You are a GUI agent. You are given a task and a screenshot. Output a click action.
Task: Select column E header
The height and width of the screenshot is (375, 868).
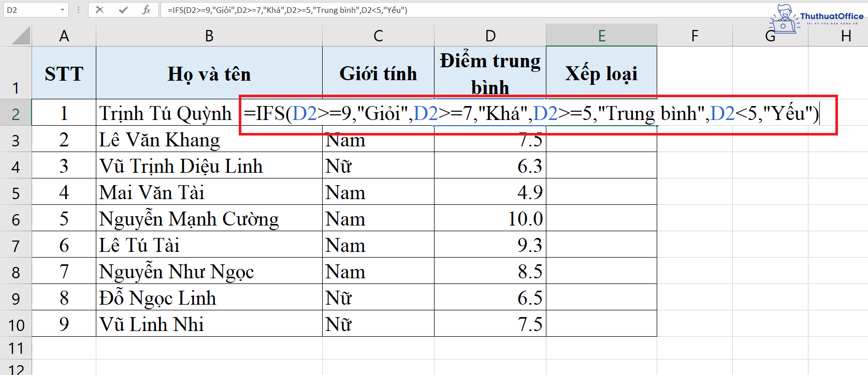pyautogui.click(x=601, y=36)
